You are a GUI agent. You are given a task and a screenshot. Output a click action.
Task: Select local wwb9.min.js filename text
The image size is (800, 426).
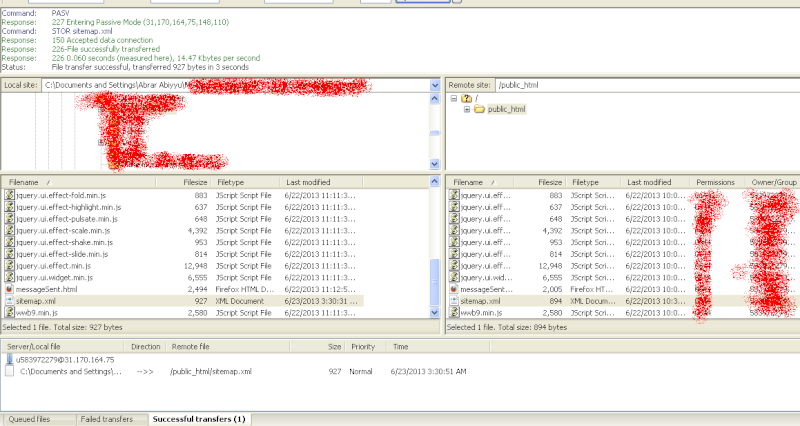pos(37,313)
